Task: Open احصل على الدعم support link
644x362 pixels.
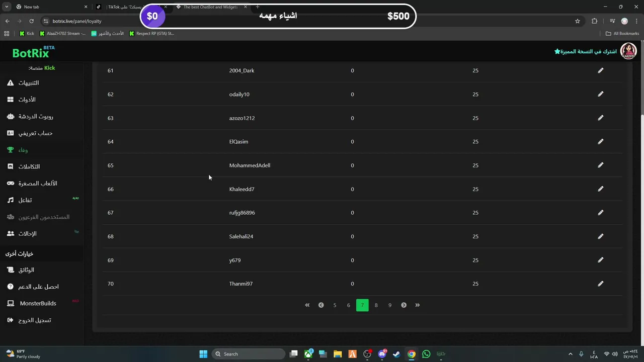Action: pos(33,287)
